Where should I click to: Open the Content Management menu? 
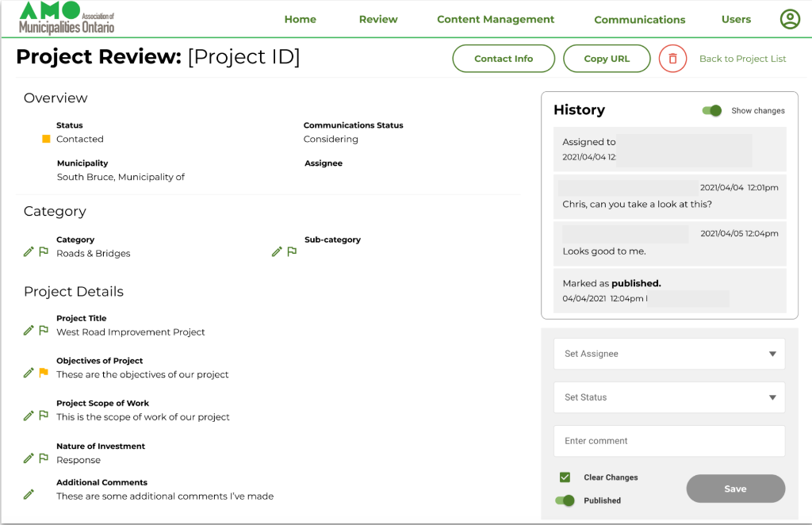[496, 19]
